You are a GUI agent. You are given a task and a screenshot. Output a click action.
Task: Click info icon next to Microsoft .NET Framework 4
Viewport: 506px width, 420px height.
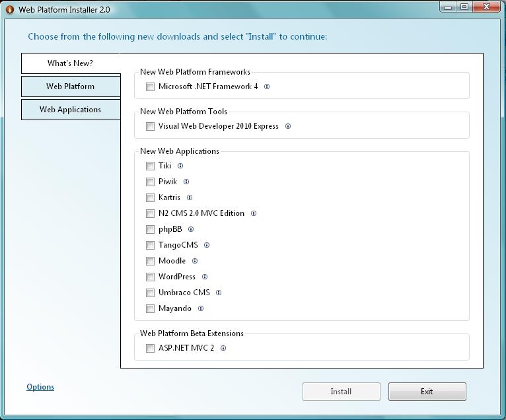pyautogui.click(x=267, y=87)
